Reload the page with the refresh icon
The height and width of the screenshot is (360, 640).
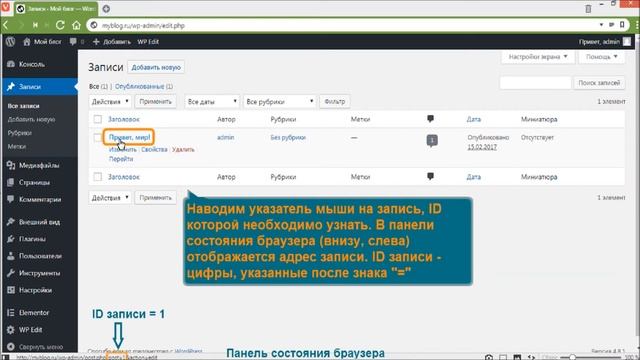pos(60,25)
